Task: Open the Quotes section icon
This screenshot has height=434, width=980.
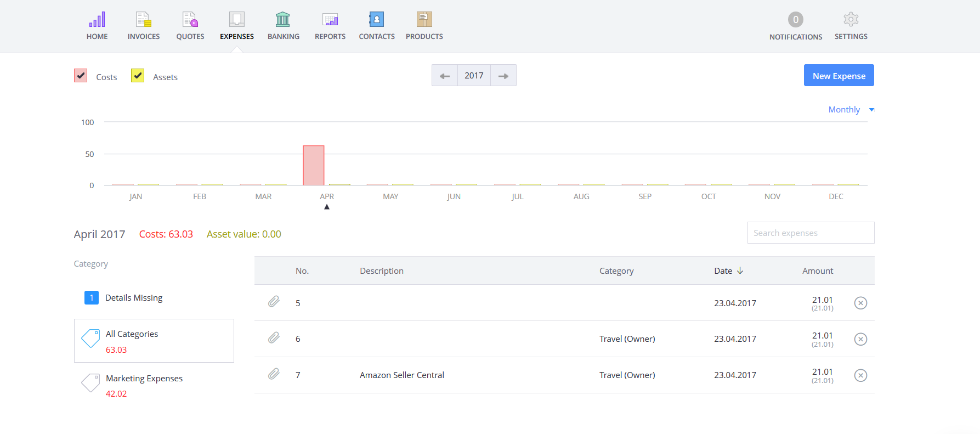Action: click(190, 20)
